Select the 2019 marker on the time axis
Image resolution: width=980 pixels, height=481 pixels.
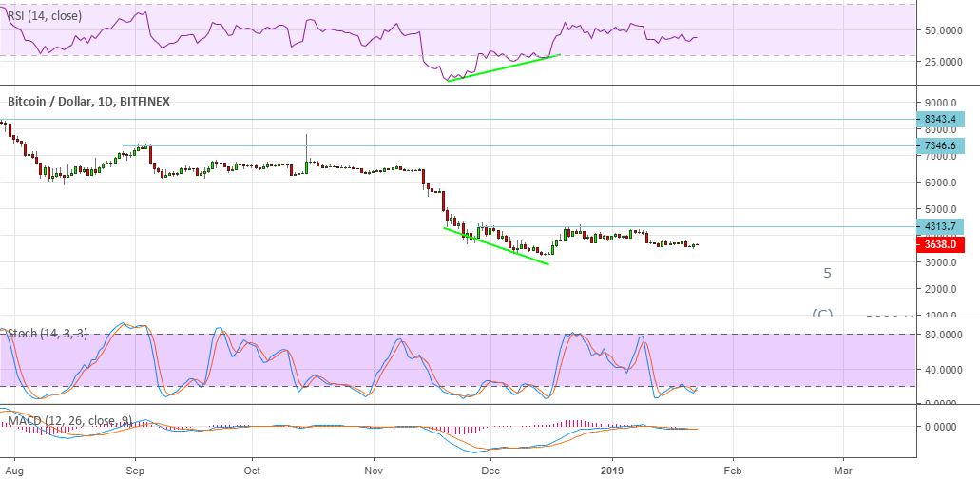point(610,470)
